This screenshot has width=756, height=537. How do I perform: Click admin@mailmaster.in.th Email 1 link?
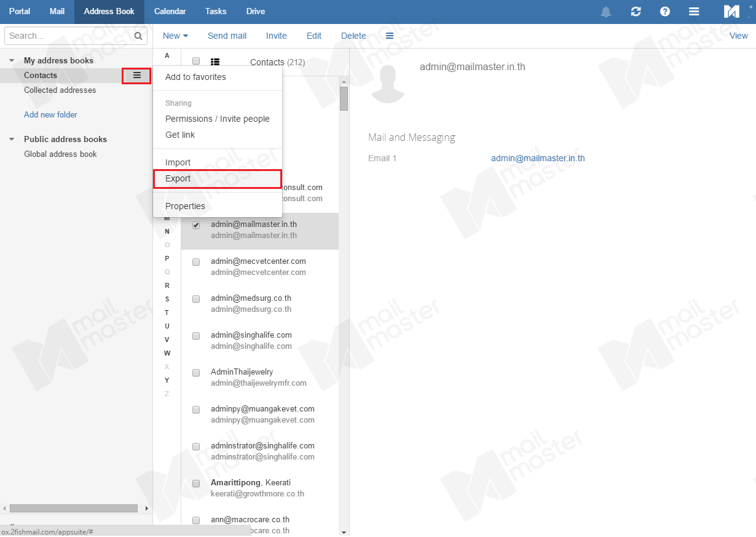(538, 158)
